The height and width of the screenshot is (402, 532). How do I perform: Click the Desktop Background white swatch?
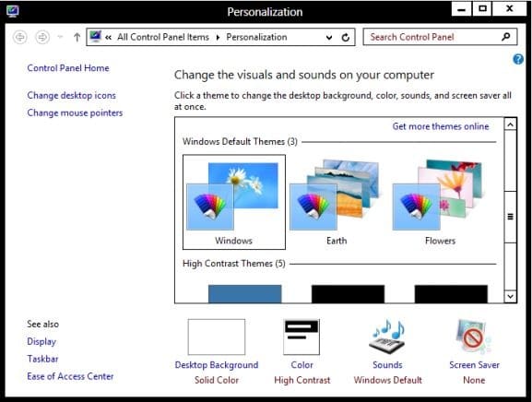217,337
